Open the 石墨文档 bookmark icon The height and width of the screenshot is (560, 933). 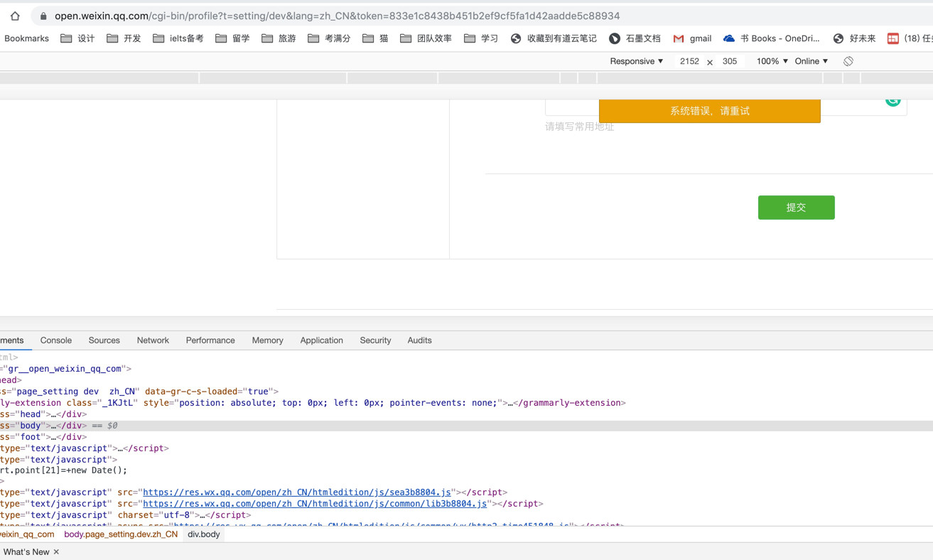[x=615, y=38]
